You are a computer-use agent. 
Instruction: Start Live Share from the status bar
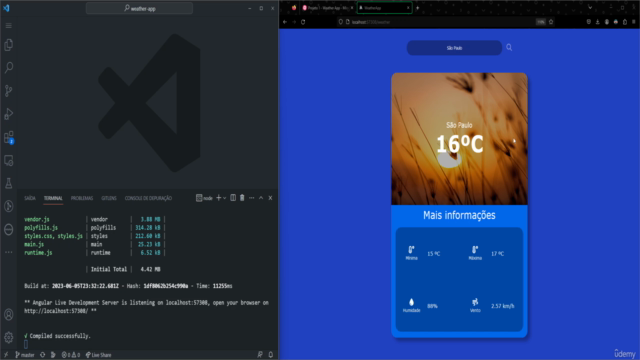coord(98,355)
